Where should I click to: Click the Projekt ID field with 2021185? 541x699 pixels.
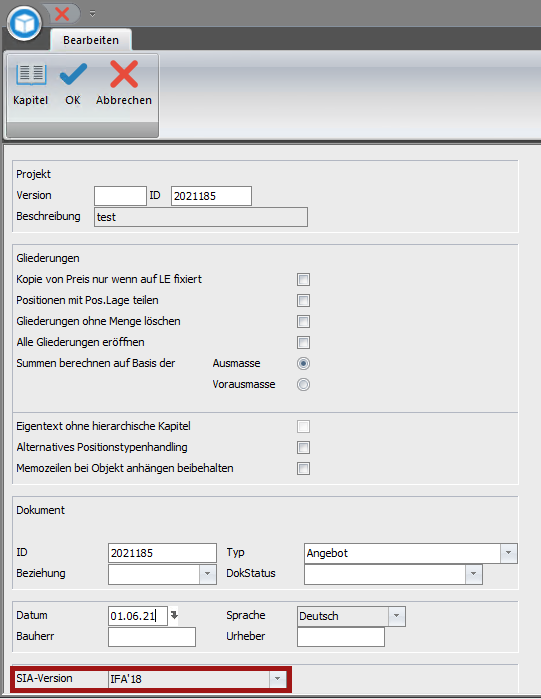[x=211, y=196]
